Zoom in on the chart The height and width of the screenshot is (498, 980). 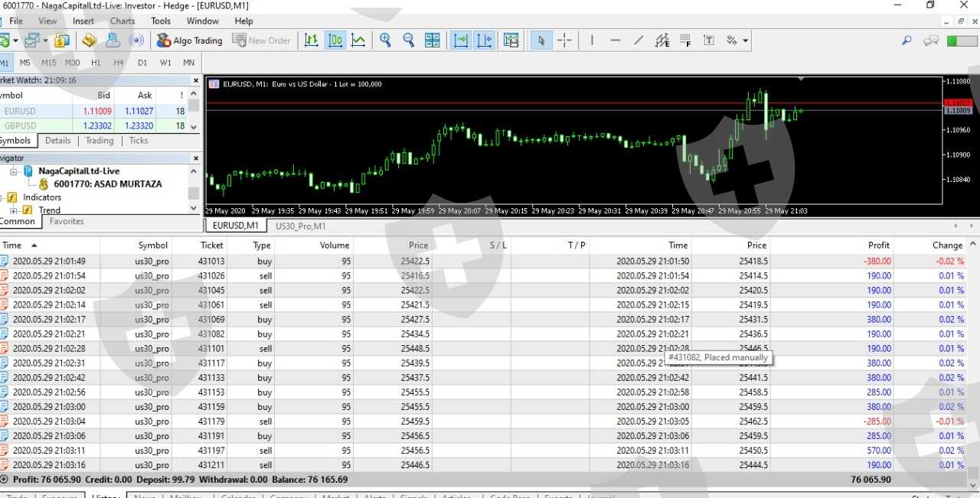pyautogui.click(x=385, y=41)
